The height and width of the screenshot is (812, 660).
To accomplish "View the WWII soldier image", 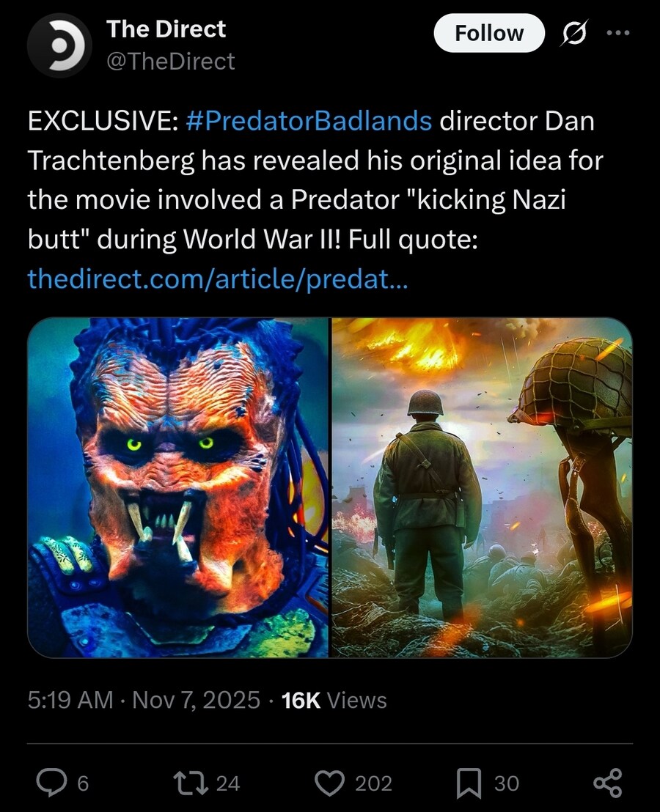I will 482,487.
